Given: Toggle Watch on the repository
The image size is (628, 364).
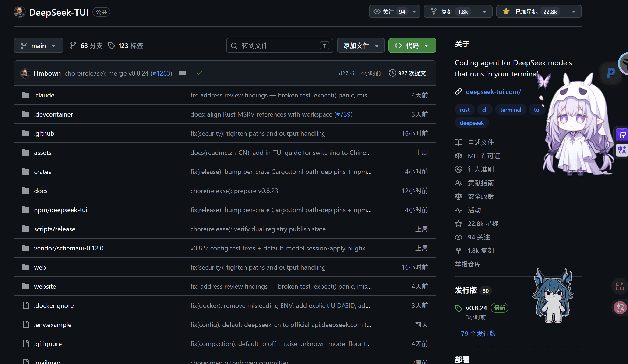Looking at the screenshot, I should (x=390, y=12).
